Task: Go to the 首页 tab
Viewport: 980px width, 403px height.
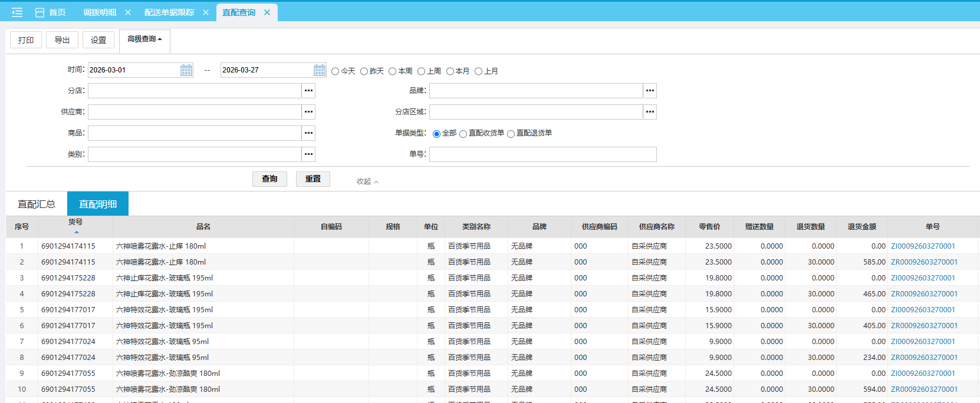Action: coord(51,12)
